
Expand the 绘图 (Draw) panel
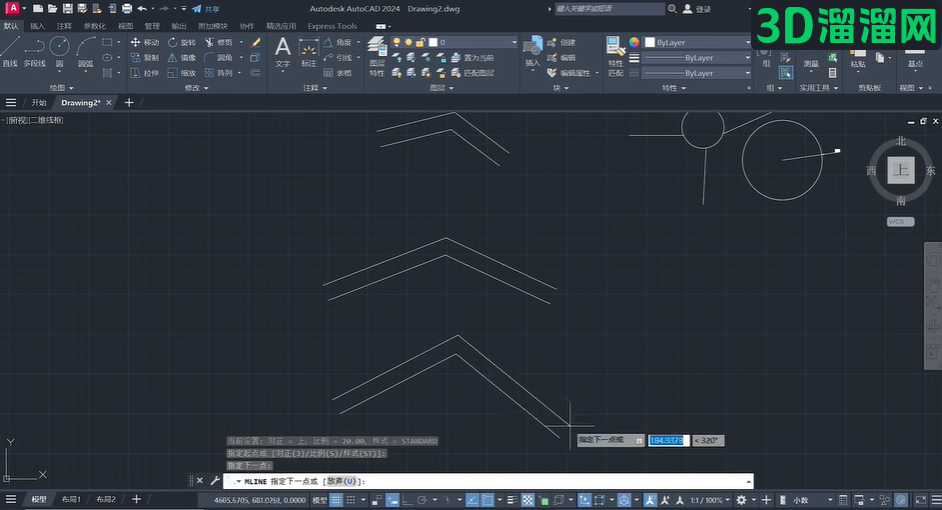(61, 88)
